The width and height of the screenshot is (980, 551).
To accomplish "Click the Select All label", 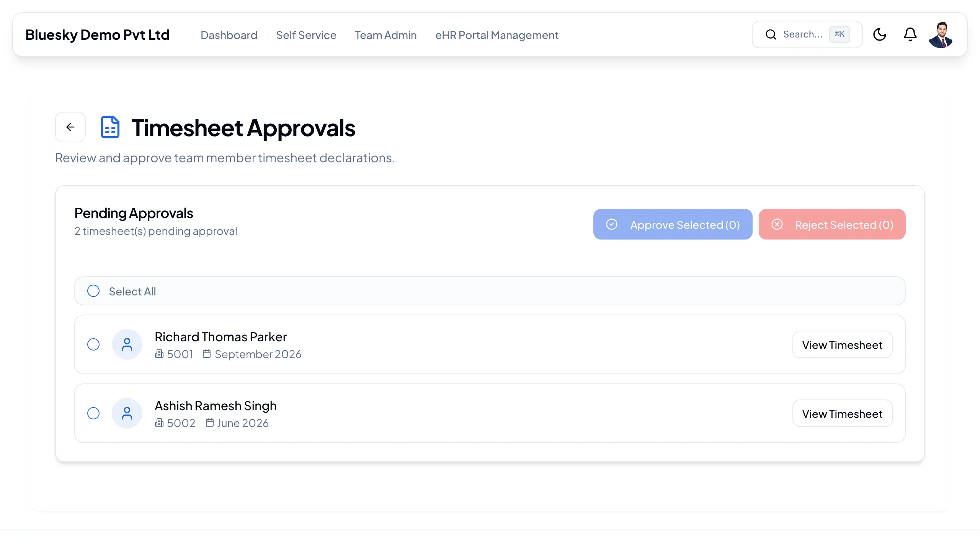I will (132, 291).
